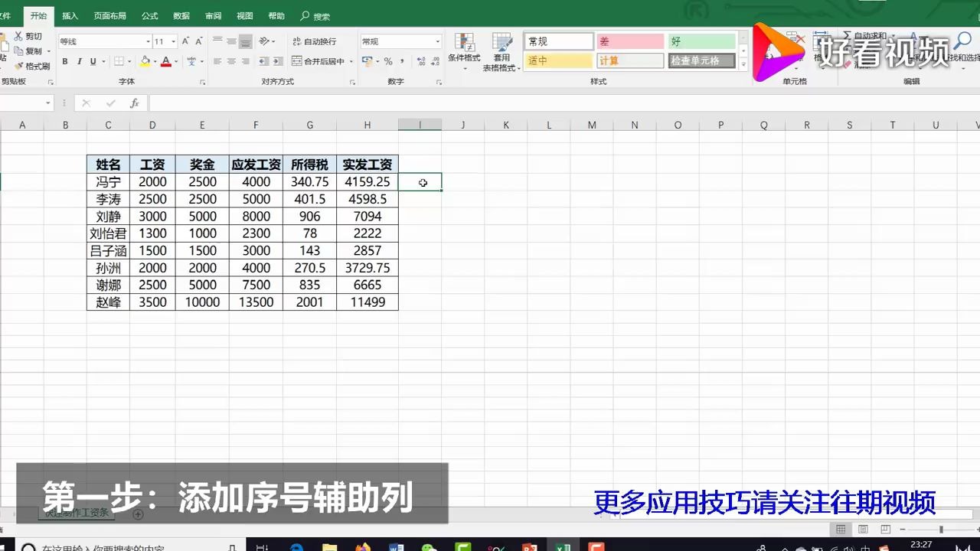Select cell containing 4159.25
The height and width of the screenshot is (551, 980).
pos(367,182)
